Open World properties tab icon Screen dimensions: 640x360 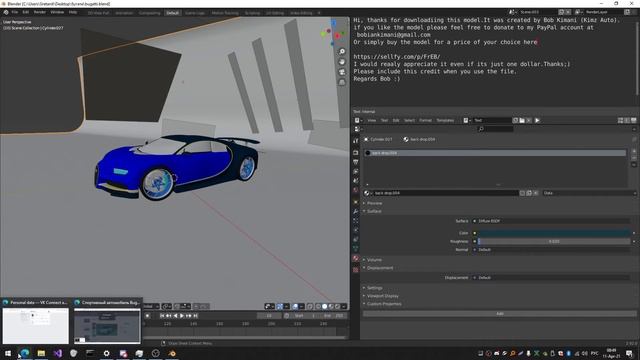coord(356,190)
